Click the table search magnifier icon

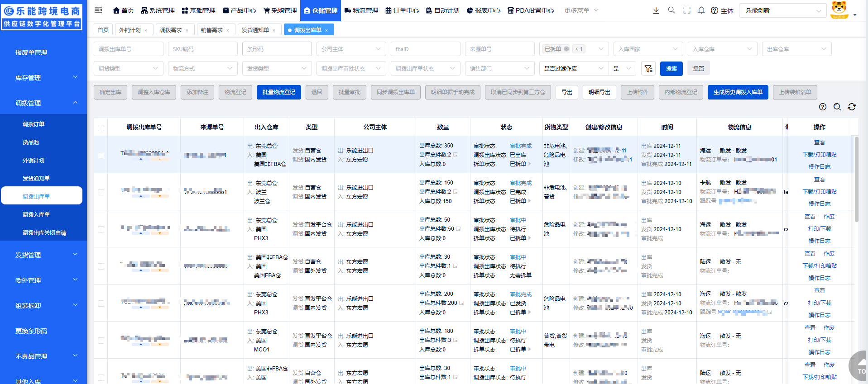[837, 107]
